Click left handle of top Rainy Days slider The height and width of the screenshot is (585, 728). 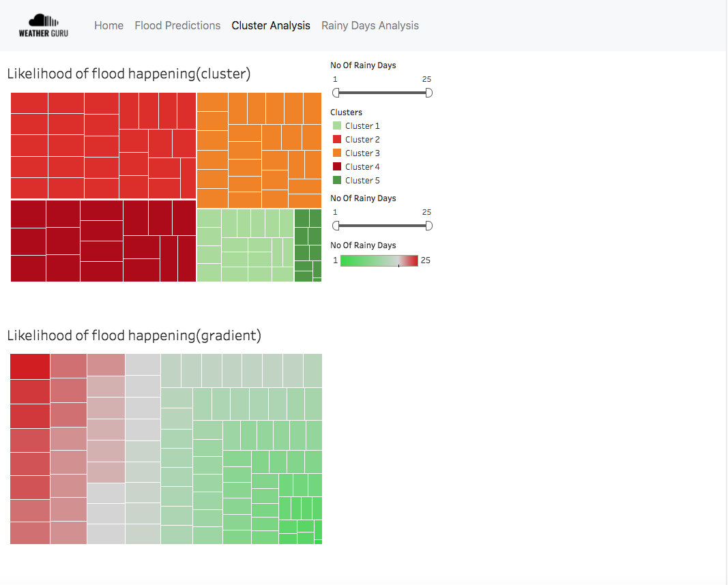pos(336,93)
